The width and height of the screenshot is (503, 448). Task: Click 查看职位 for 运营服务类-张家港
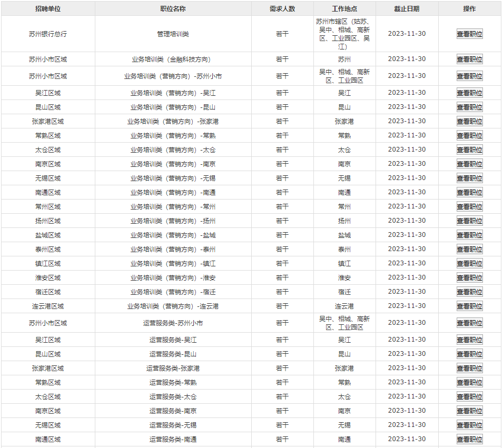pyautogui.click(x=469, y=368)
